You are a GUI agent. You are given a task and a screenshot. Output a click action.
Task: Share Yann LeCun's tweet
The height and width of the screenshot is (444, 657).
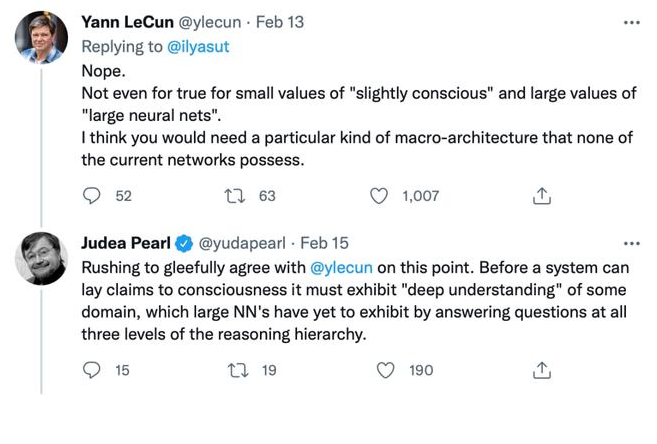pyautogui.click(x=541, y=197)
